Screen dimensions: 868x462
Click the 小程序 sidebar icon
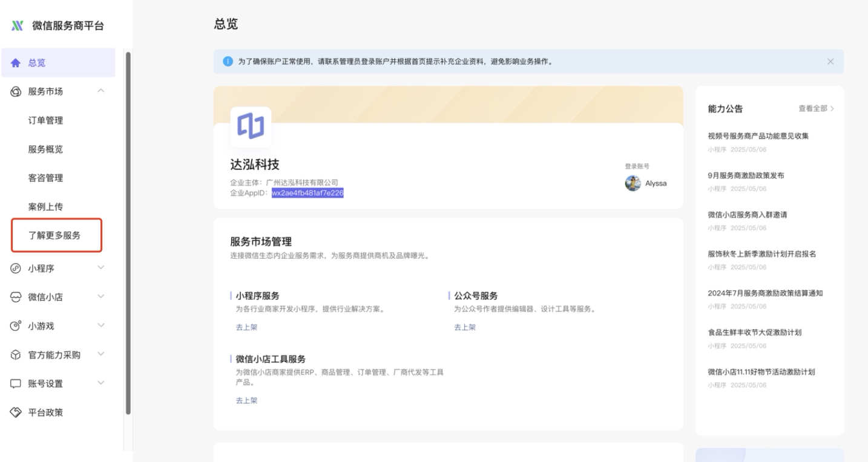pyautogui.click(x=16, y=268)
